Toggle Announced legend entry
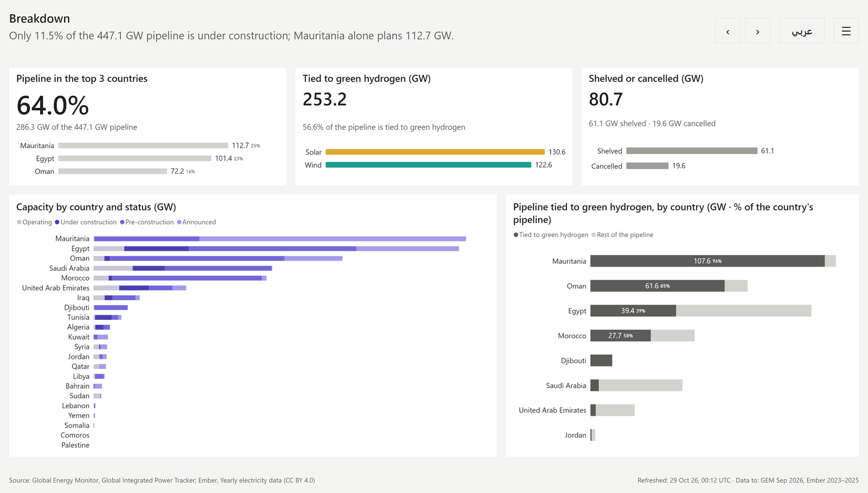The width and height of the screenshot is (868, 493). pos(196,222)
